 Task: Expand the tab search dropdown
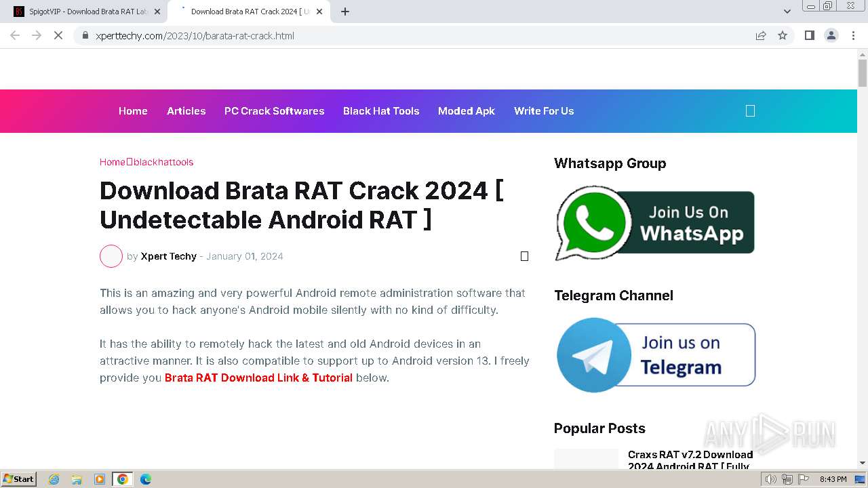(787, 12)
